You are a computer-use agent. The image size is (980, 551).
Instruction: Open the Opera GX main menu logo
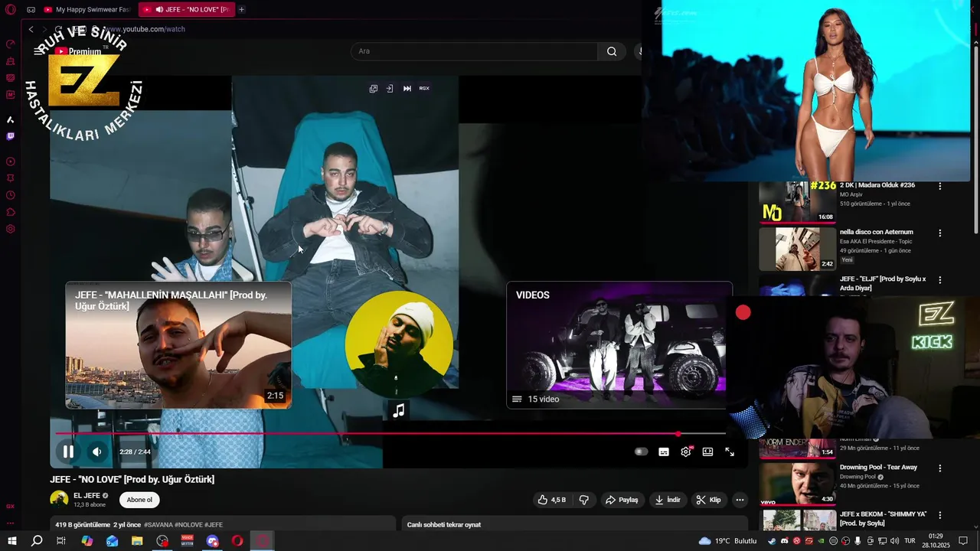pos(11,9)
